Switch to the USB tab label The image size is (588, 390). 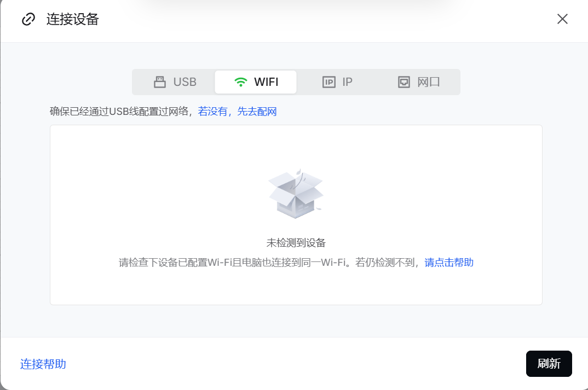[x=185, y=82]
